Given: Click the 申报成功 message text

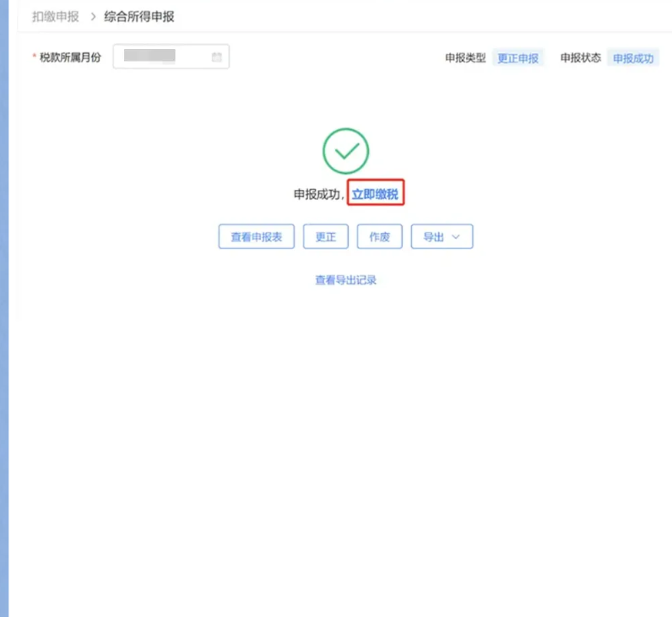Looking at the screenshot, I should (317, 194).
